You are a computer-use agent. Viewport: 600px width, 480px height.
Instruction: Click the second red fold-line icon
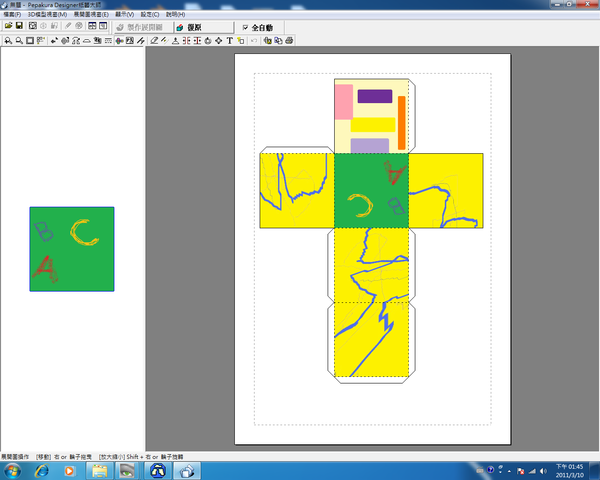coord(197,41)
